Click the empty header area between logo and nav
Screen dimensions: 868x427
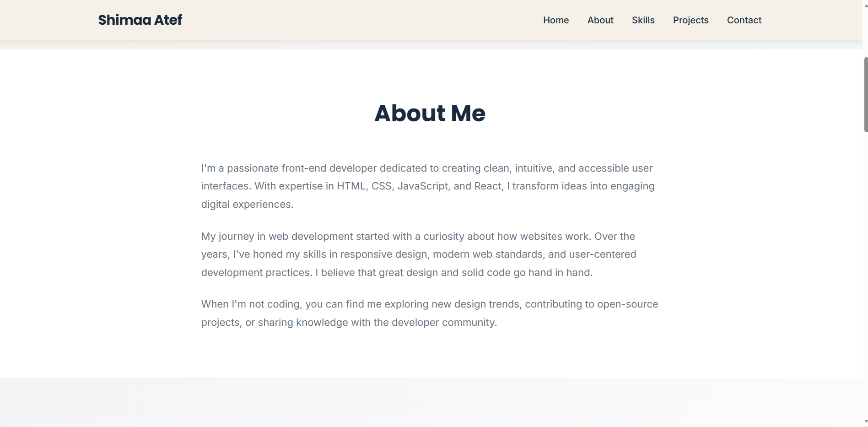(361, 20)
